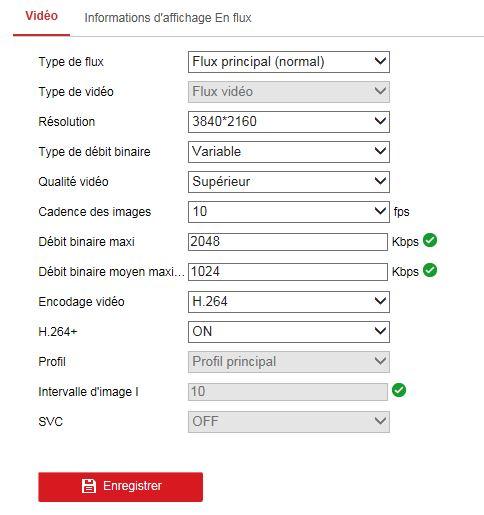This screenshot has height=515, width=484.
Task: Focus the Débit binaire moyen maxi 1024 field
Action: pos(288,272)
